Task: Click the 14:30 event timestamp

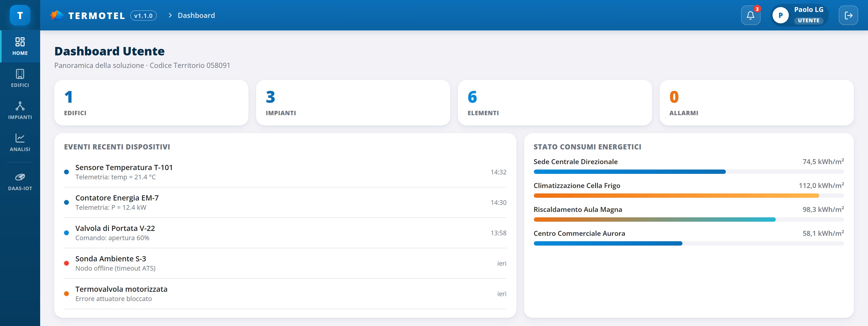Action: pos(498,202)
